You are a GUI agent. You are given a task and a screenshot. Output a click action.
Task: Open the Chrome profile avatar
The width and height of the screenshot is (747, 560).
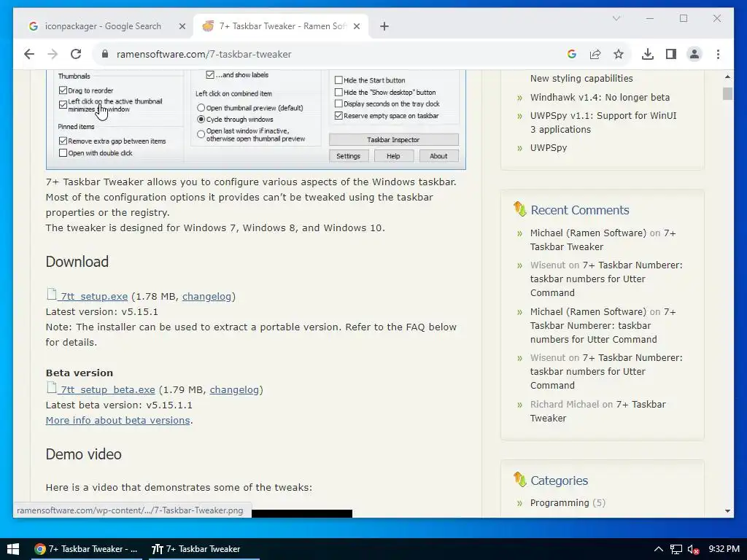point(694,54)
